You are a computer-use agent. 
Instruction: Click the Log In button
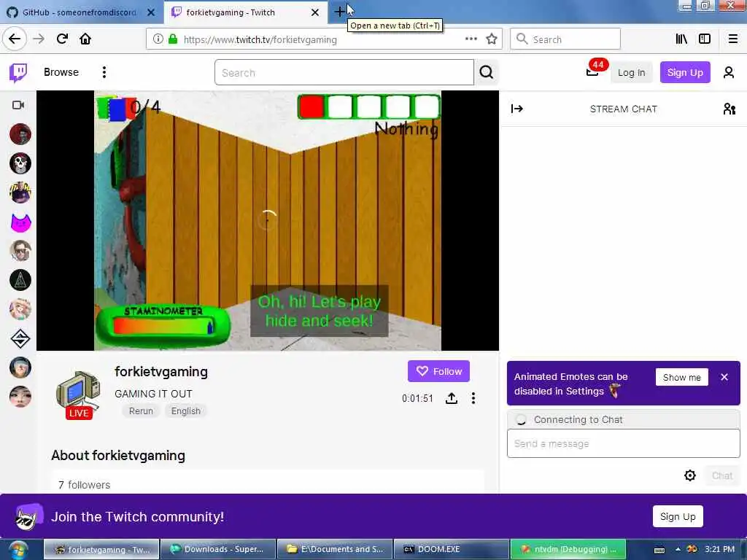click(631, 72)
